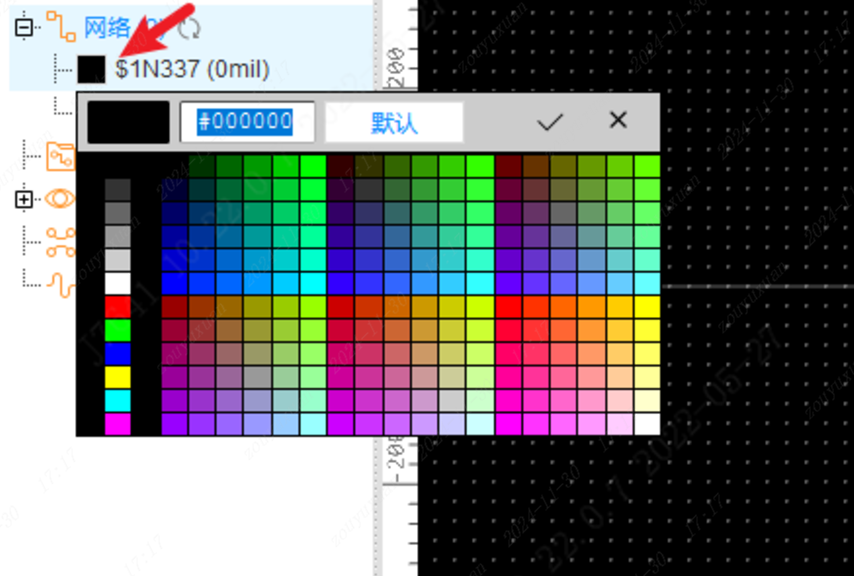Click the 默认 (Default) button
This screenshot has width=854, height=576.
tap(394, 123)
